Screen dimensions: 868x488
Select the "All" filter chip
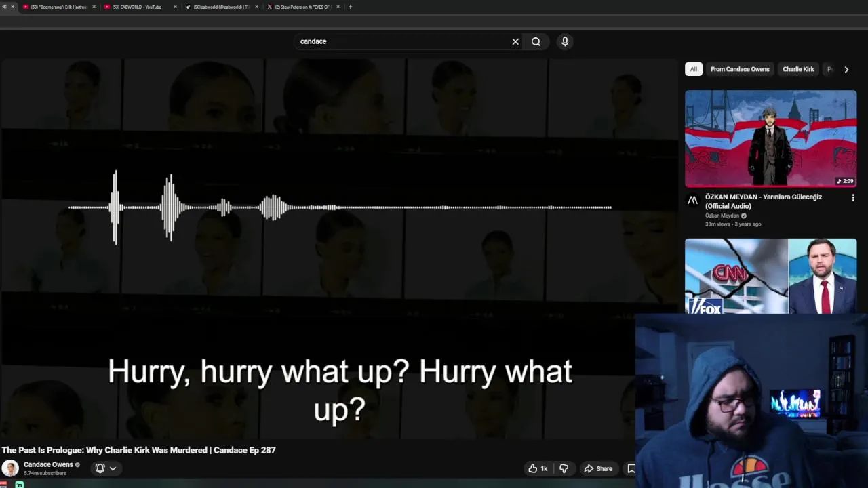coord(693,69)
